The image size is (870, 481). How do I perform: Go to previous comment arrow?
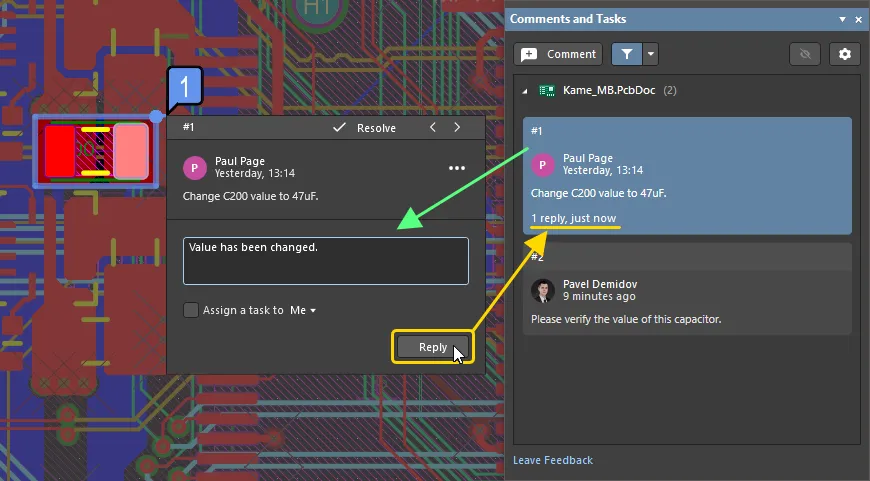(433, 128)
